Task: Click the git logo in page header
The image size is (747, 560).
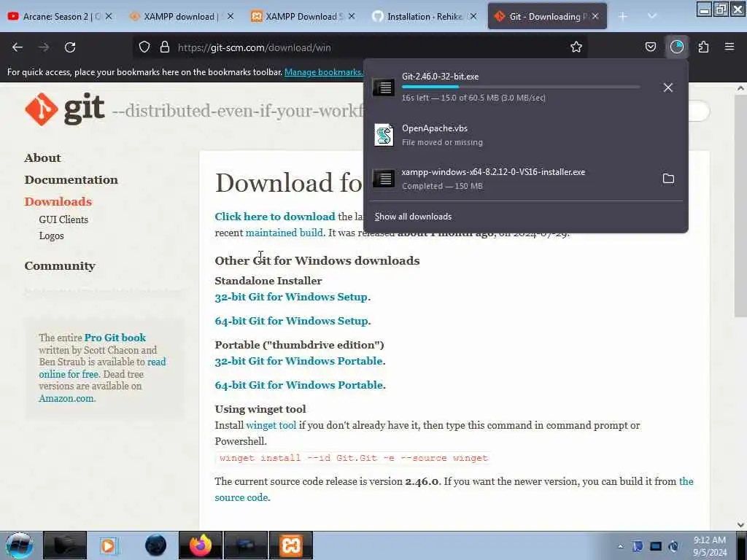Action: point(65,109)
